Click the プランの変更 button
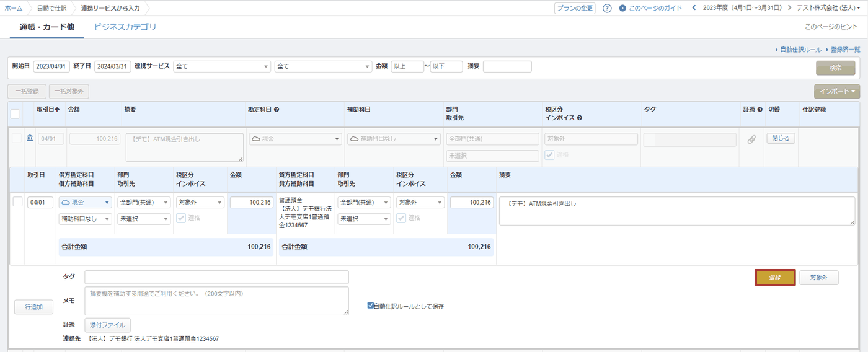The height and width of the screenshot is (352, 868). click(575, 8)
